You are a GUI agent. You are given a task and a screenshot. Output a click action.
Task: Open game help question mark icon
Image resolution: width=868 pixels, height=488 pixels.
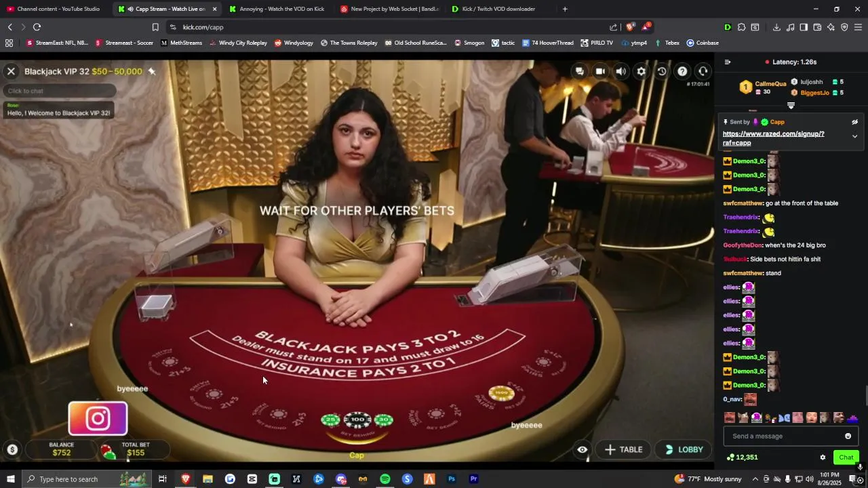pyautogui.click(x=682, y=71)
